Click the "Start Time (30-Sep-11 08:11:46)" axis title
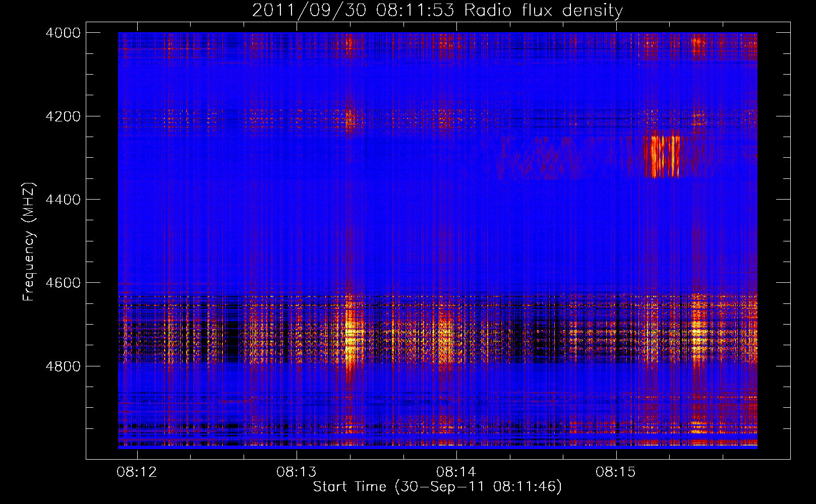The width and height of the screenshot is (816, 504). (x=437, y=487)
